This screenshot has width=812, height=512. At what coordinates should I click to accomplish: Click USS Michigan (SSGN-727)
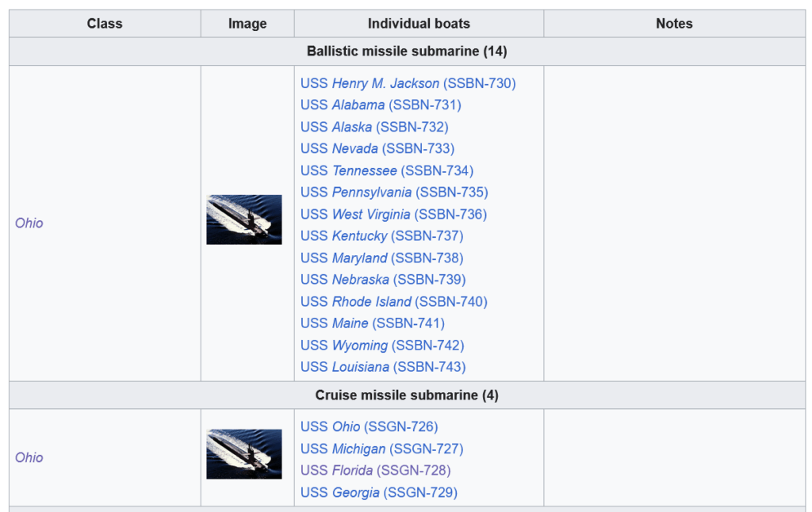[381, 449]
